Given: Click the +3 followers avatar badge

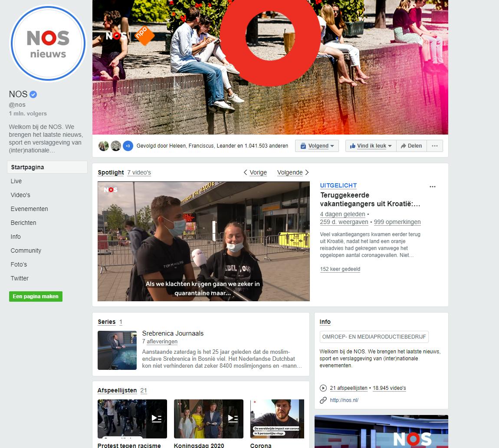Looking at the screenshot, I should [127, 146].
